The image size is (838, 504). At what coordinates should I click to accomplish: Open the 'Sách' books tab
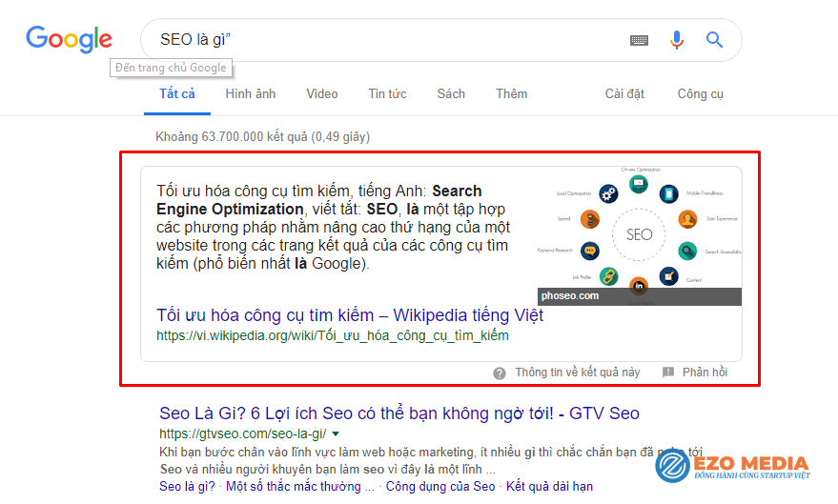[451, 94]
